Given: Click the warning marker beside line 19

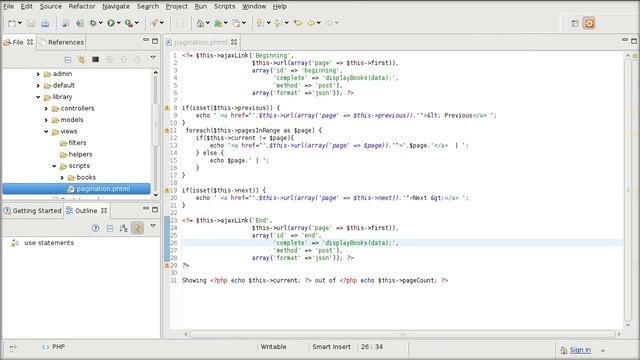Looking at the screenshot, I should pyautogui.click(x=167, y=191).
